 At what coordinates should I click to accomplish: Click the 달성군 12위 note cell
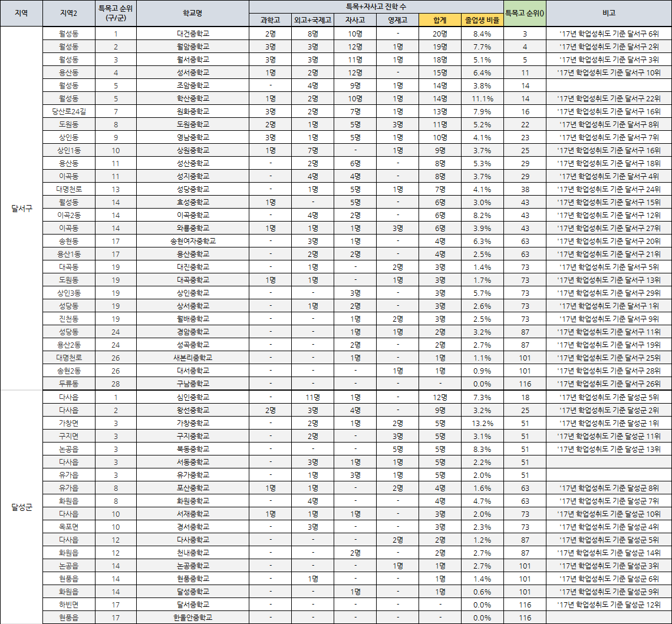point(608,605)
